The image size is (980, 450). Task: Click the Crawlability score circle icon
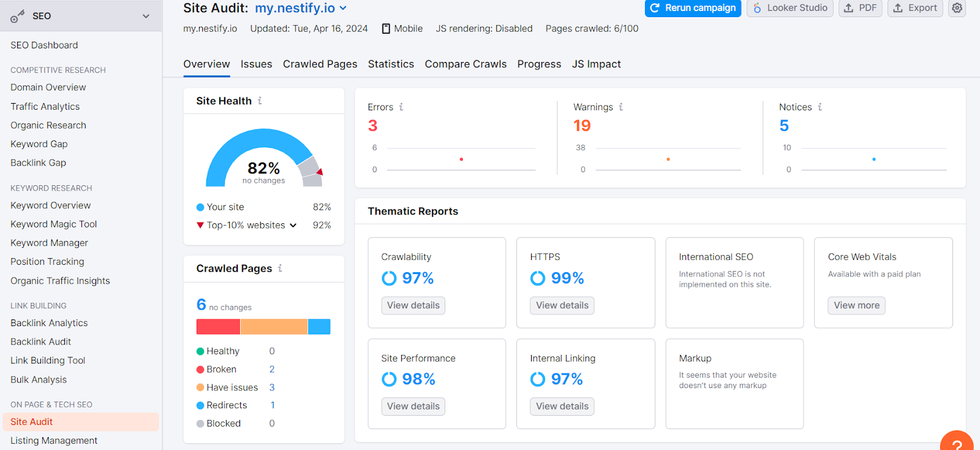(389, 278)
